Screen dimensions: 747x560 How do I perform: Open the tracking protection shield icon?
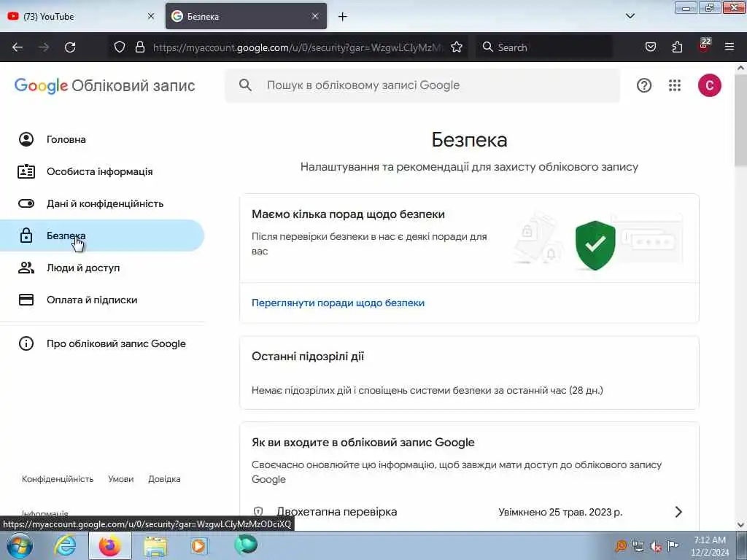[x=120, y=47]
